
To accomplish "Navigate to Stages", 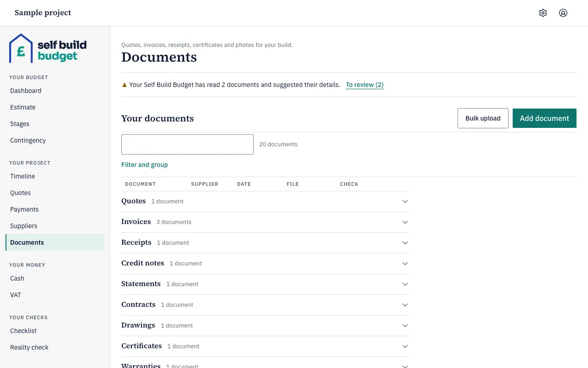I will (55, 124).
